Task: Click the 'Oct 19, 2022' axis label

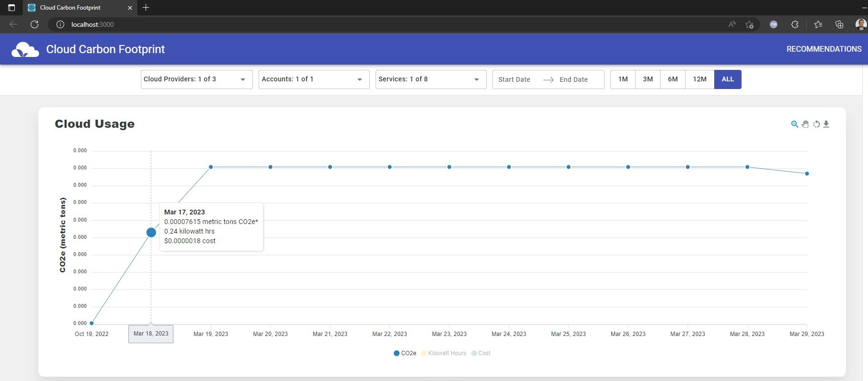Action: click(91, 334)
